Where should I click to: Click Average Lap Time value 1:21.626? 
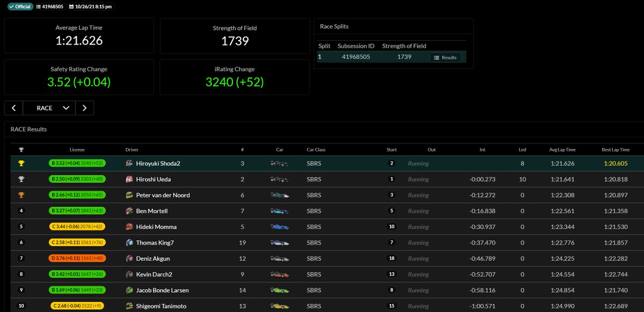pyautogui.click(x=79, y=41)
